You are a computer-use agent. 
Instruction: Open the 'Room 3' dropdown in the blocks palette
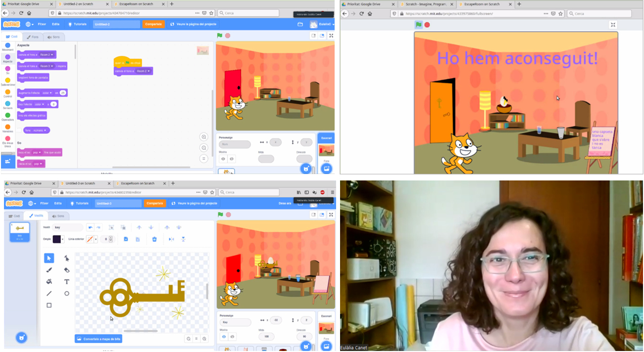(47, 66)
